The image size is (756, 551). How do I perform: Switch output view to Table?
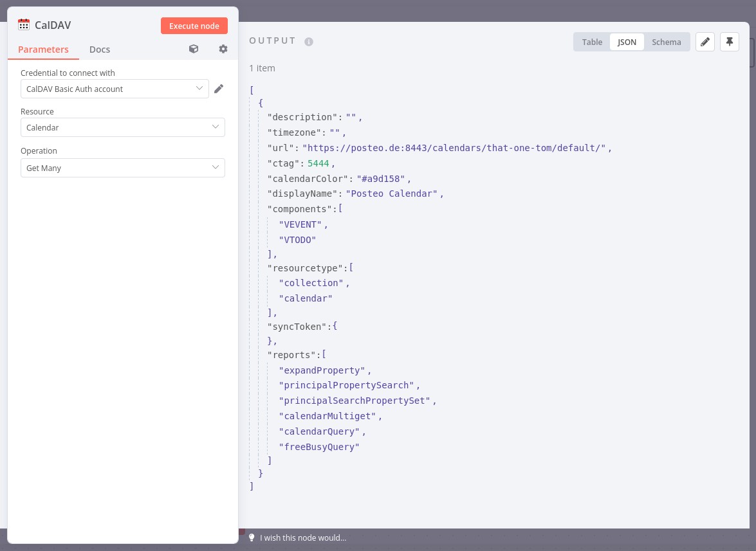point(592,42)
